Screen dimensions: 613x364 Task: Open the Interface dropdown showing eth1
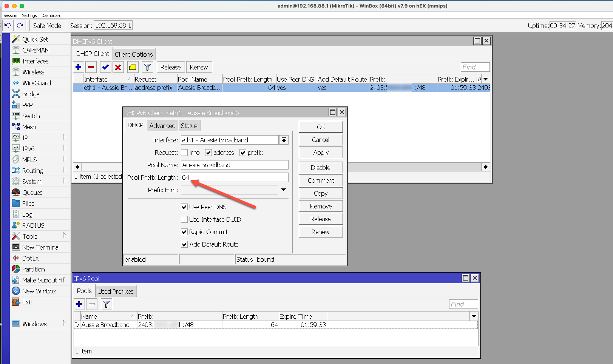[x=283, y=140]
